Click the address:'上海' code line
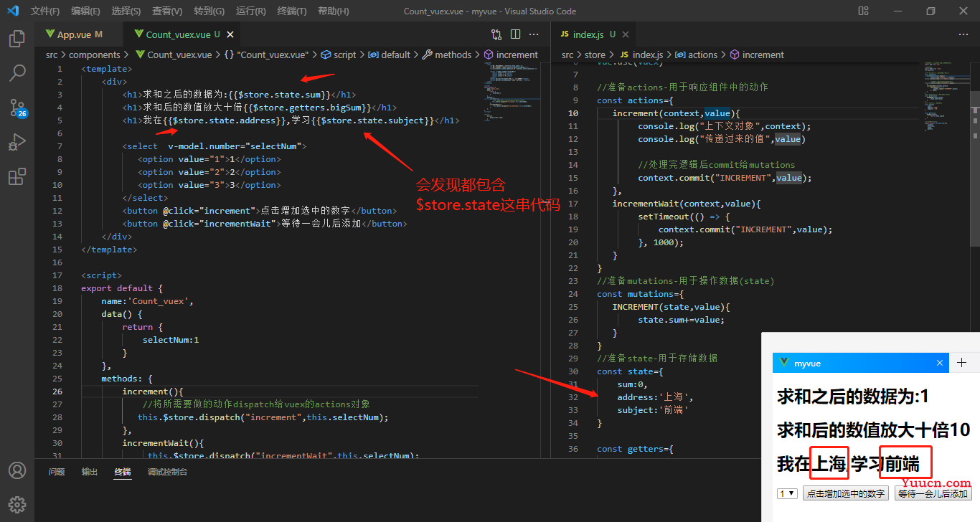Viewport: 980px width, 522px height. click(x=656, y=397)
